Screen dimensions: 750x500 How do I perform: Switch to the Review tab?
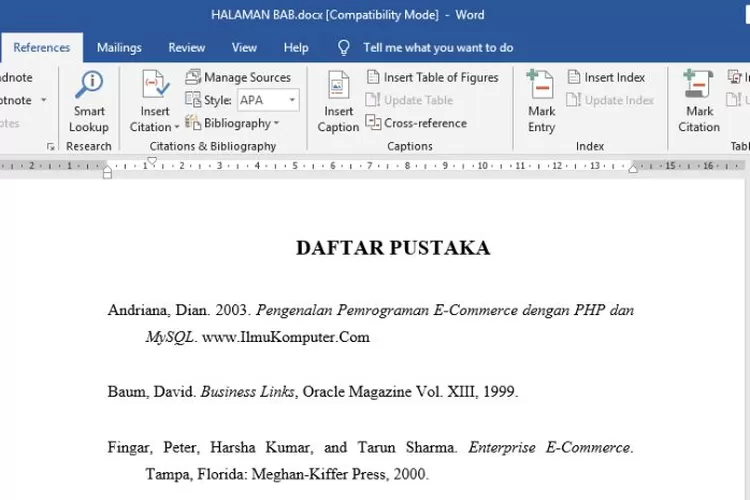click(x=187, y=48)
